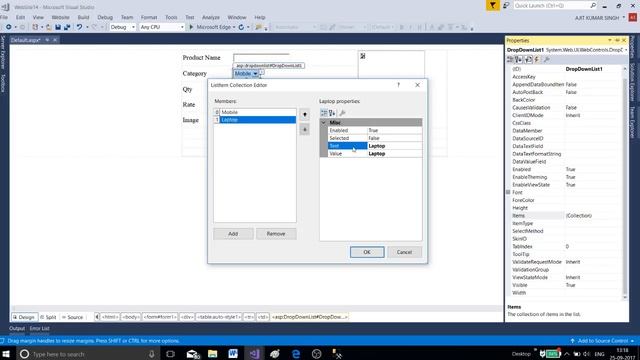Open the Analyze menu

[211, 17]
